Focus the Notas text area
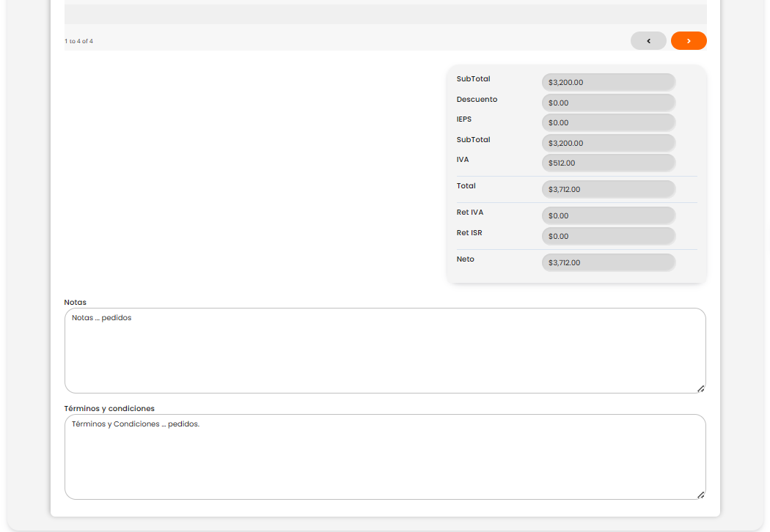 (x=385, y=351)
